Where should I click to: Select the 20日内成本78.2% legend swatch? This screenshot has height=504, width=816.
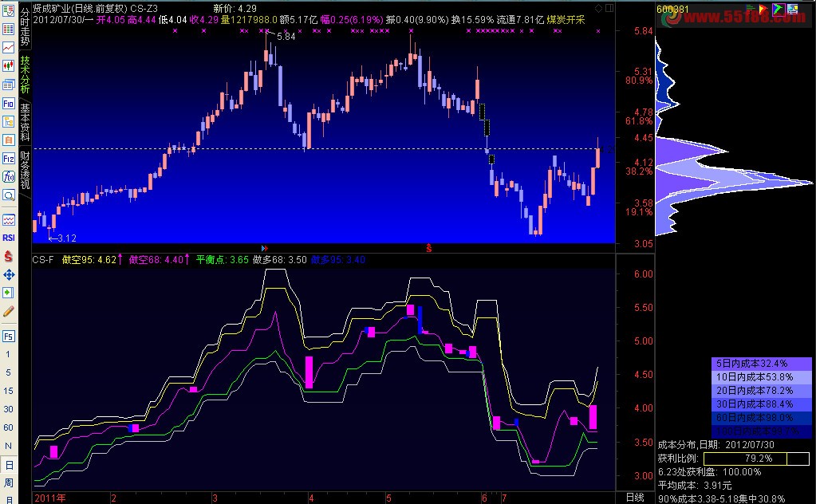(x=761, y=391)
